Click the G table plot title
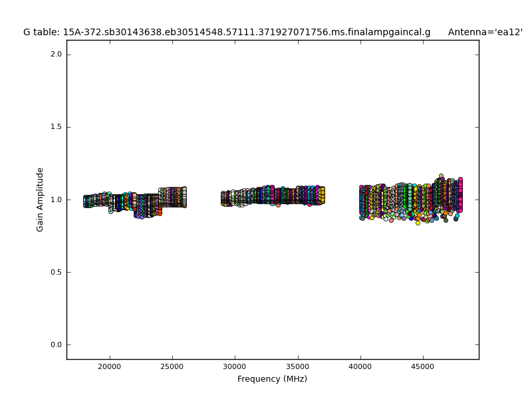Image resolution: width=532 pixels, height=399 pixels. (226, 32)
